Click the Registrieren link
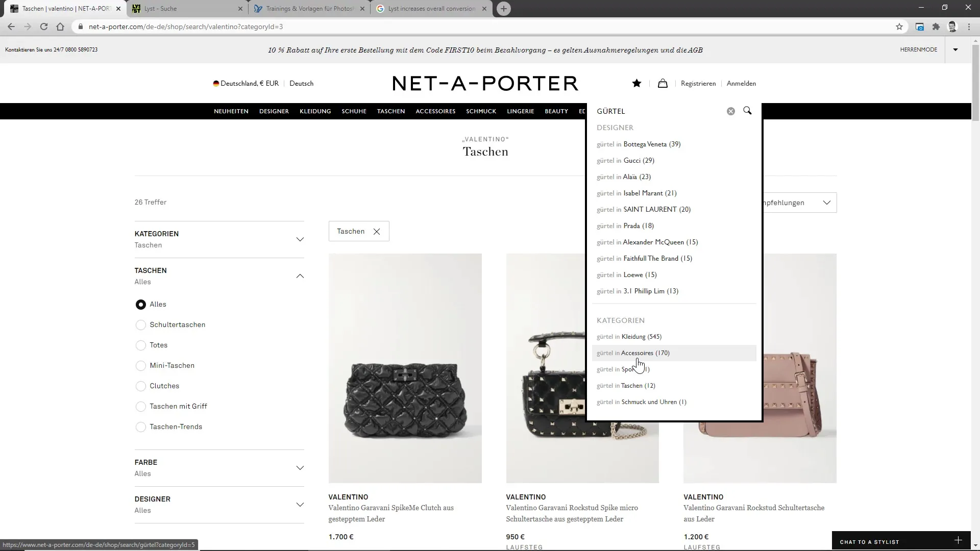980x551 pixels. pos(698,83)
